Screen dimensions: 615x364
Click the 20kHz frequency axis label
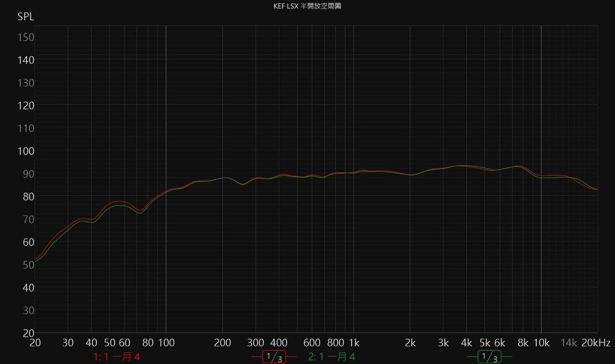596,343
